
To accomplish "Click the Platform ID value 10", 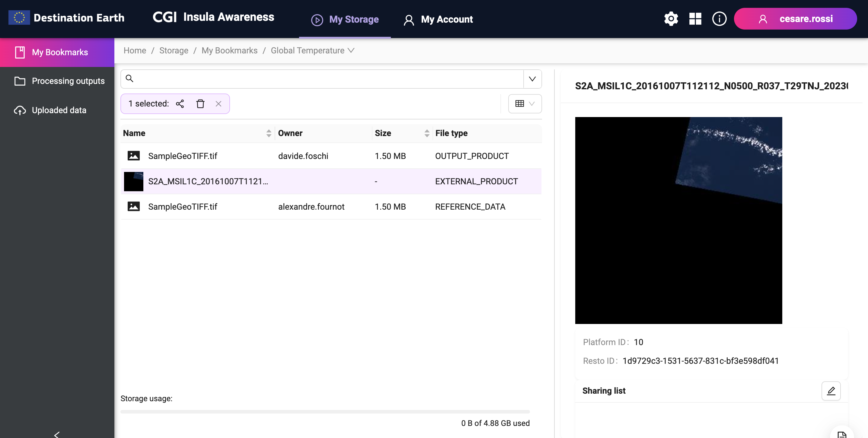I will [638, 342].
